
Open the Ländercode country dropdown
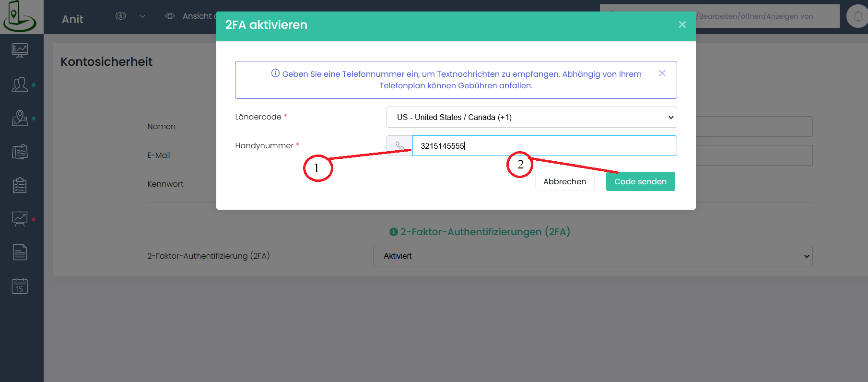coord(531,117)
